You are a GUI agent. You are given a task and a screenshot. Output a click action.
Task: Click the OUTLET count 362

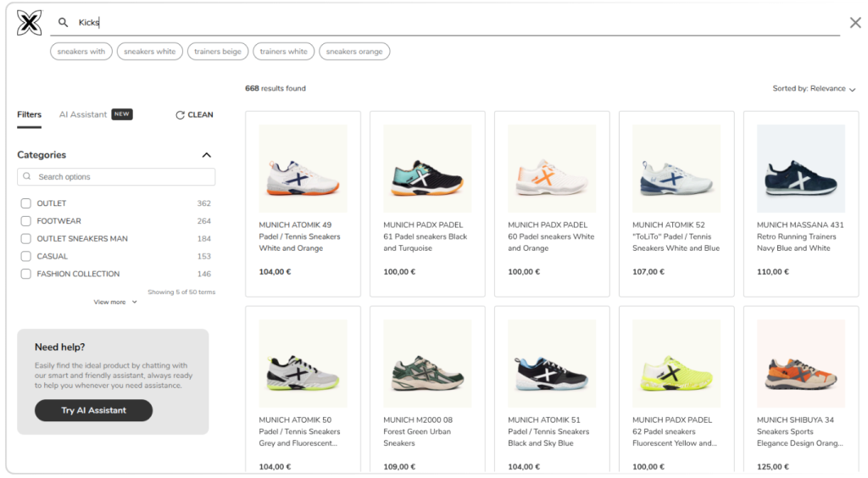(203, 203)
